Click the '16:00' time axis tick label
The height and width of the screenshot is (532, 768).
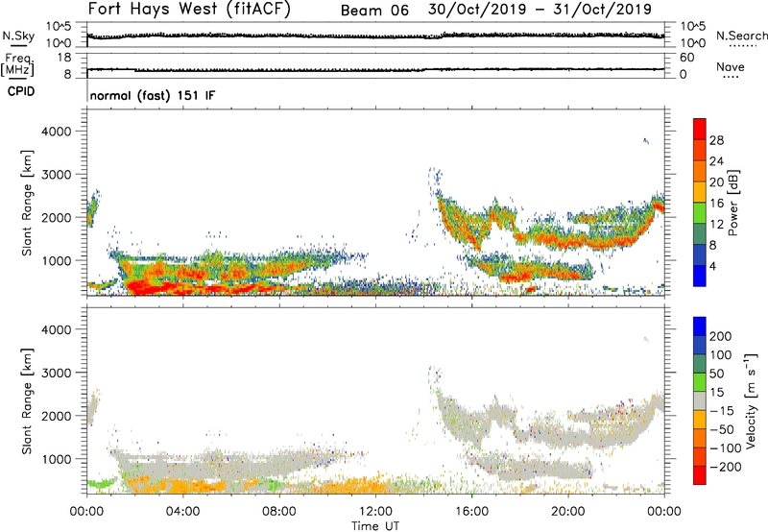pos(471,512)
